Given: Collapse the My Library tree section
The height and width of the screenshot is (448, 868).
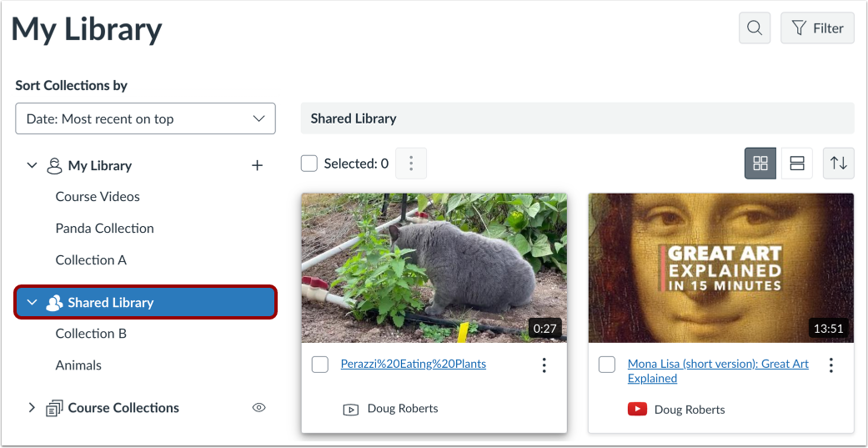Looking at the screenshot, I should 33,165.
